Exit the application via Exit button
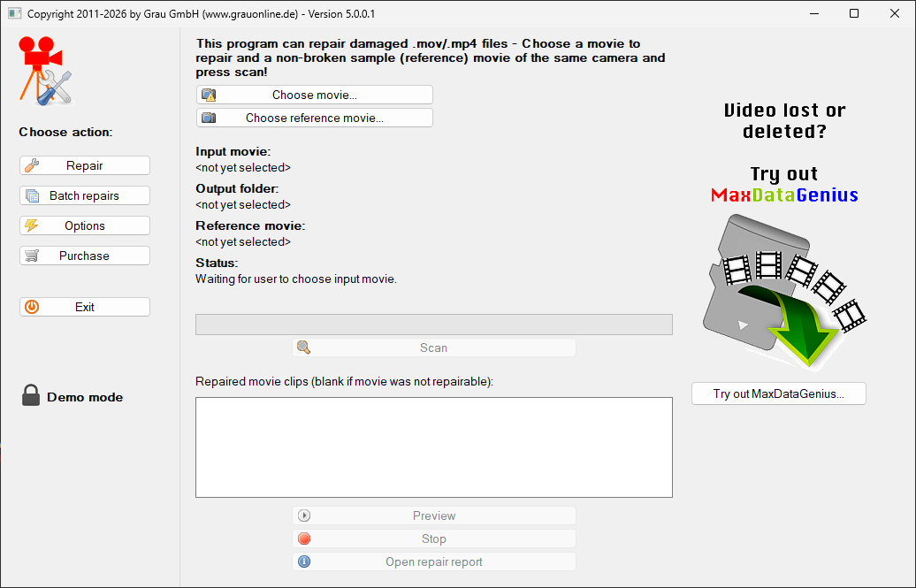Image resolution: width=916 pixels, height=588 pixels. point(85,307)
